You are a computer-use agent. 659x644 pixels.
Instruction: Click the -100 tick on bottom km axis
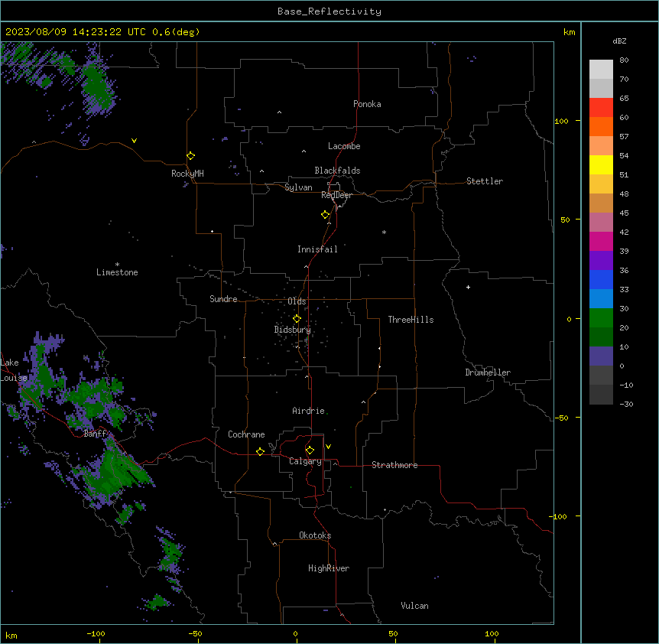[x=96, y=633]
